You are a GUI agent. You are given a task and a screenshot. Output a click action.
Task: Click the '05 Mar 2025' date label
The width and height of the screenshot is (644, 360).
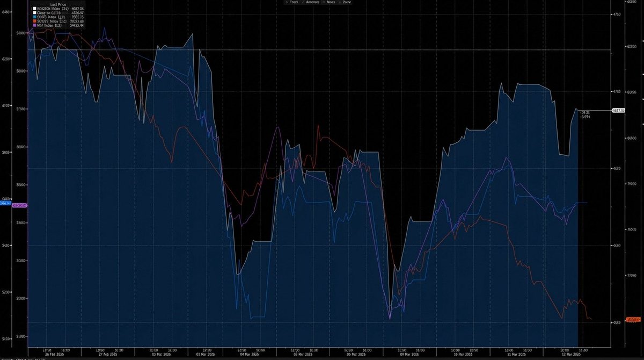(302, 355)
